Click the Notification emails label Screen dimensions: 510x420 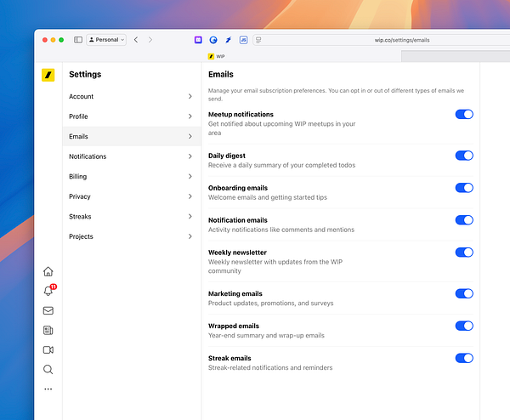pyautogui.click(x=238, y=220)
